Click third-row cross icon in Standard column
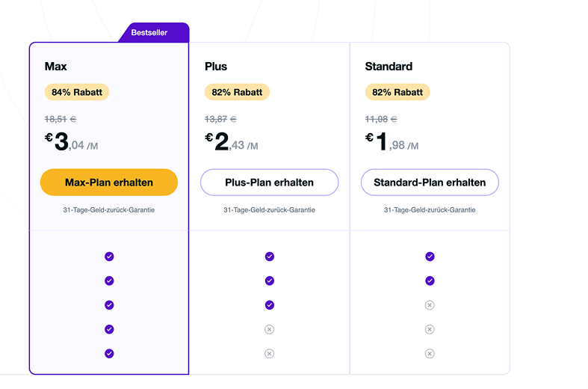Image resolution: width=588 pixels, height=389 pixels. tap(430, 305)
